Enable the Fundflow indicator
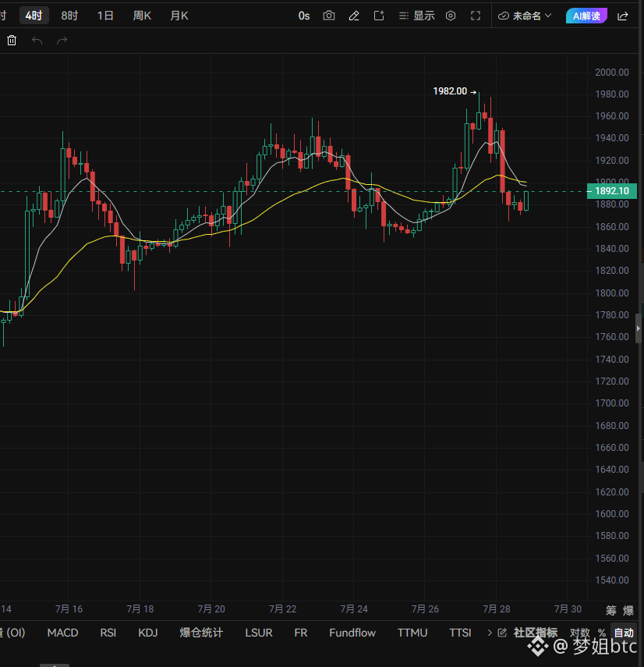The image size is (644, 667). point(352,633)
